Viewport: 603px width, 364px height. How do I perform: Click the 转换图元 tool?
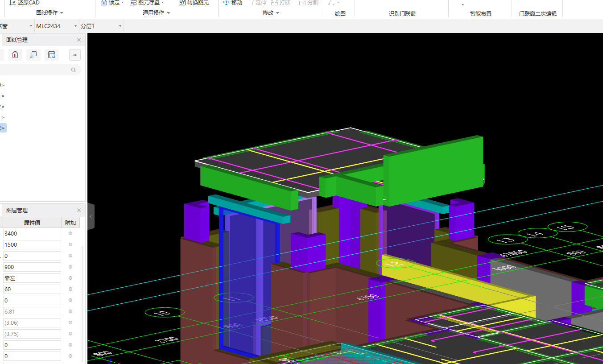tap(194, 3)
